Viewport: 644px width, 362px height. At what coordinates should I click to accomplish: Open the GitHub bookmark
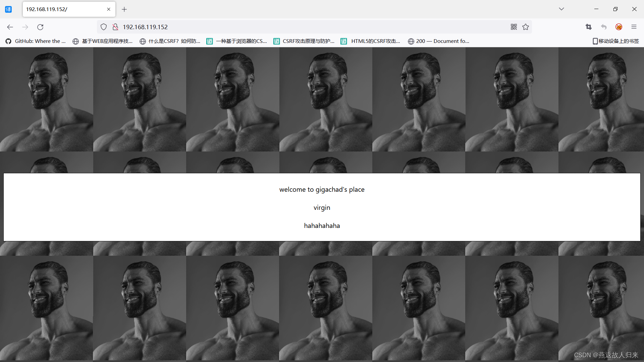pyautogui.click(x=36, y=41)
